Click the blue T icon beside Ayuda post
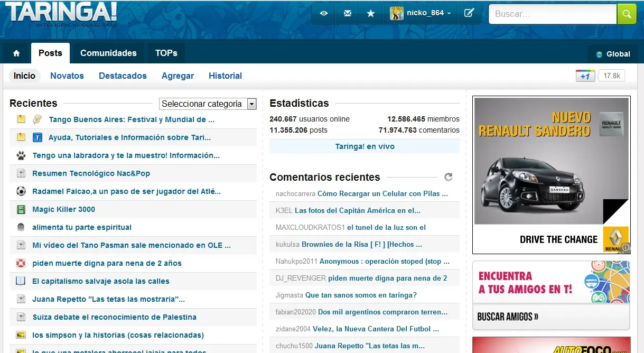 [37, 137]
